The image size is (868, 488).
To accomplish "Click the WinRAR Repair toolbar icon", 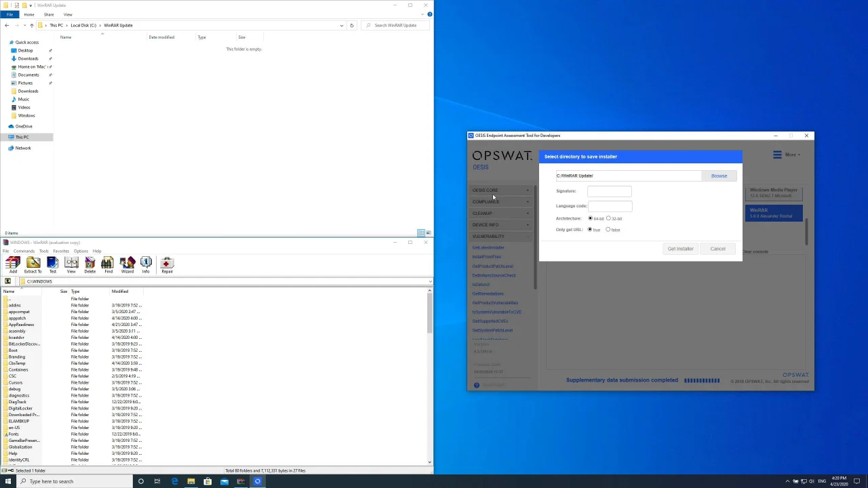I will pos(167,265).
